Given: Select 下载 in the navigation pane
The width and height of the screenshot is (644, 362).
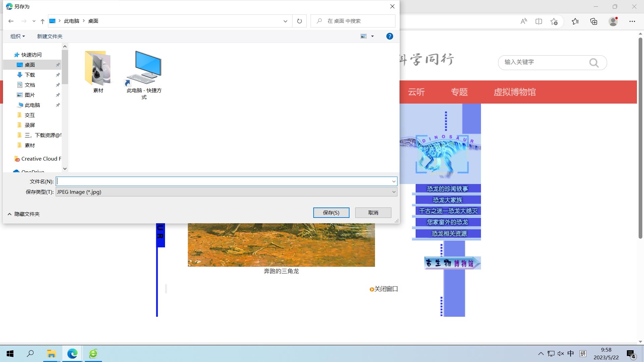Looking at the screenshot, I should coord(30,75).
